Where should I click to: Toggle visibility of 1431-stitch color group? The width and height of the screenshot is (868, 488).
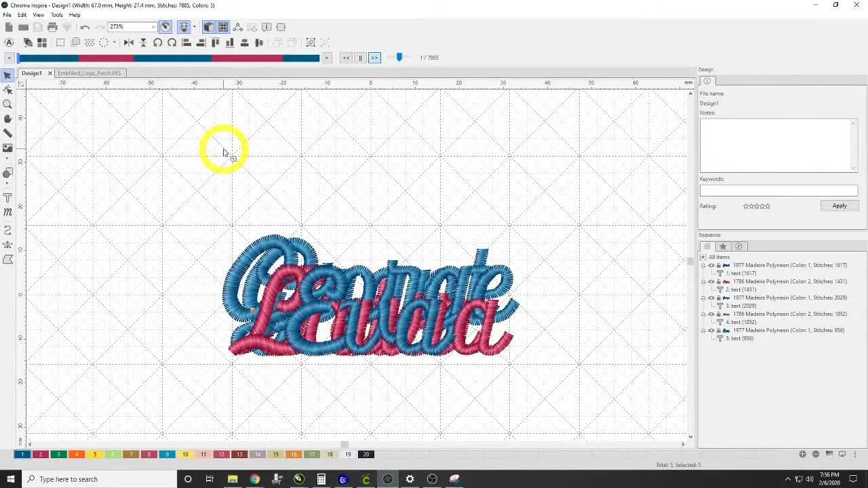tap(711, 282)
